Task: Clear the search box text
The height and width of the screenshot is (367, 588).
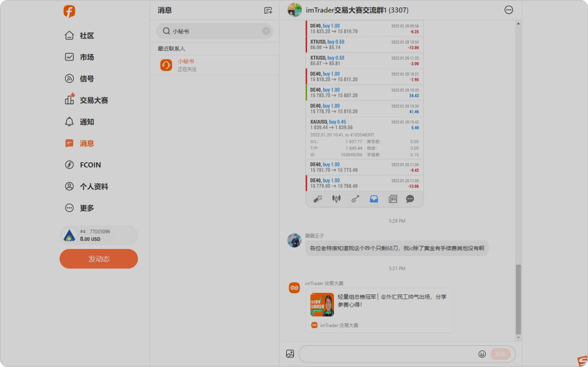Action: click(x=266, y=31)
